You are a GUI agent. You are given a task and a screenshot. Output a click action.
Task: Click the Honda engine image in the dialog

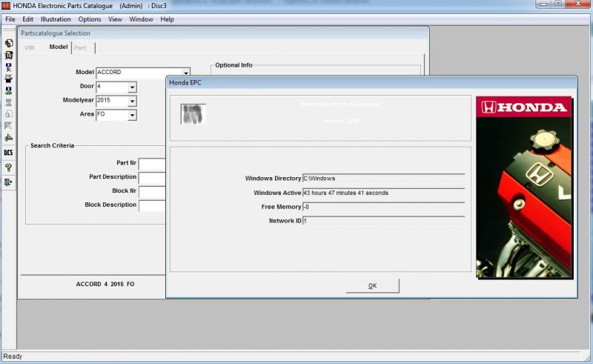coord(524,188)
